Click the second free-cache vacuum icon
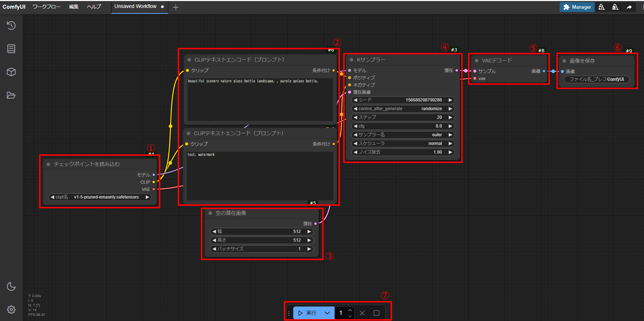Screen dimensions: 644x321 coord(615,7)
